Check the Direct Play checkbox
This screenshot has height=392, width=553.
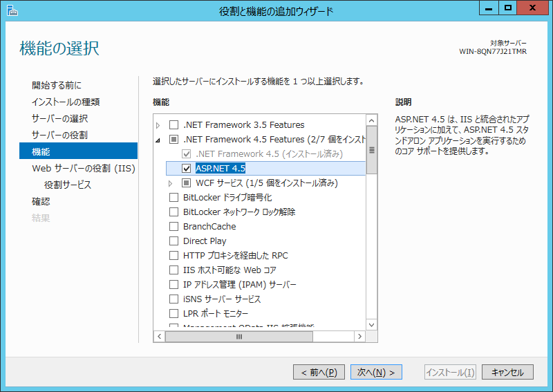coord(174,241)
